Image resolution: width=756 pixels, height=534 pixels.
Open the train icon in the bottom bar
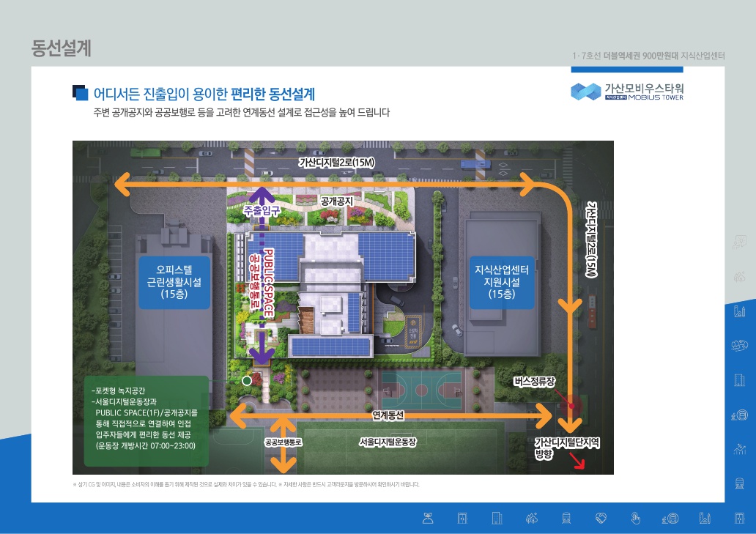[x=566, y=519]
